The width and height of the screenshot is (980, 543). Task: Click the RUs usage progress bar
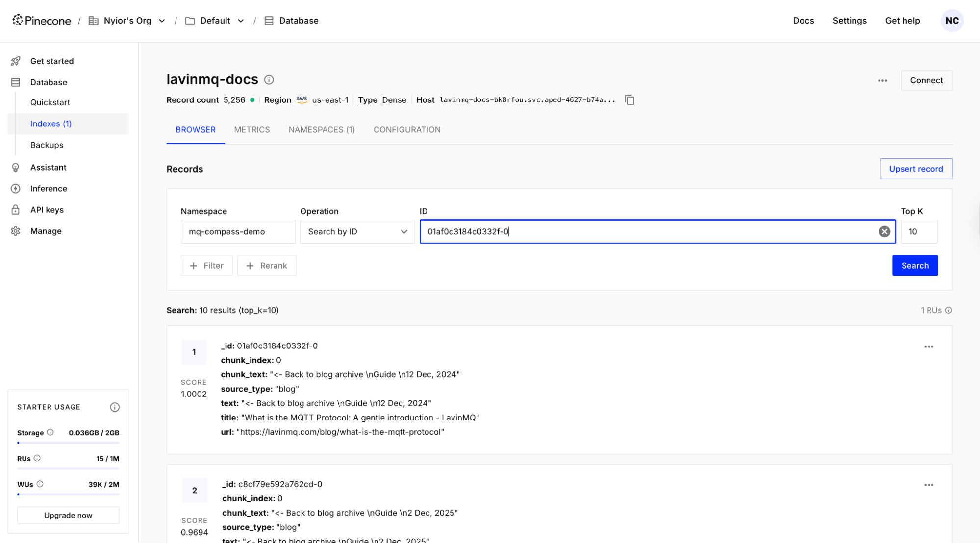pos(68,469)
